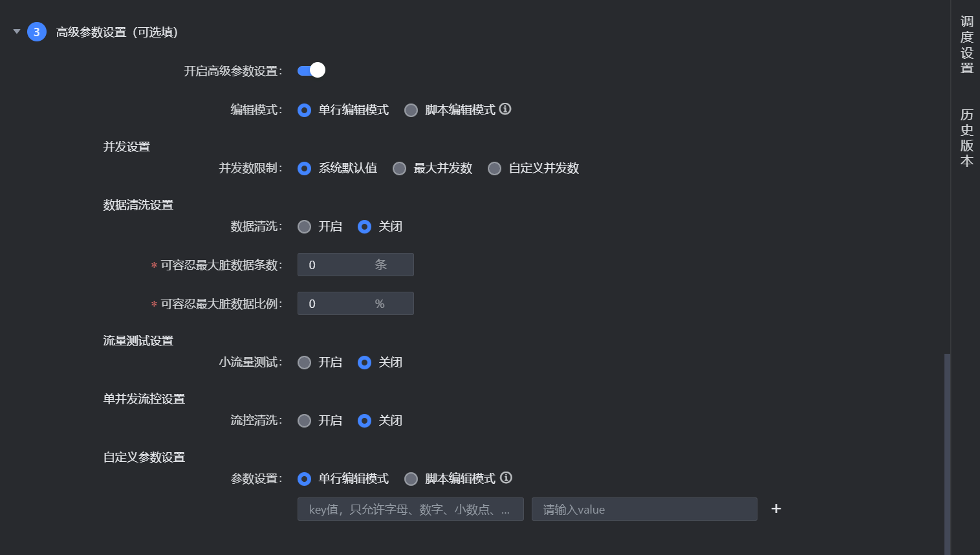Open the 历史版本 side tab
980x555 pixels.
click(x=966, y=138)
